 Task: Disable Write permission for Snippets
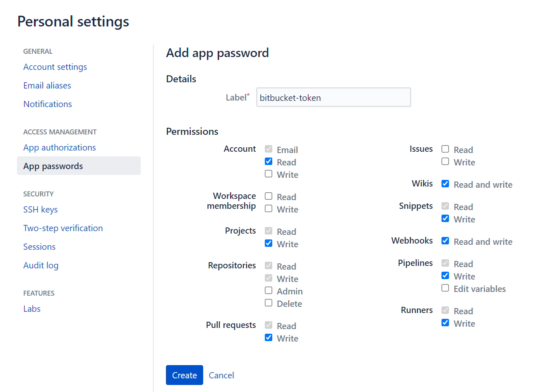click(445, 218)
